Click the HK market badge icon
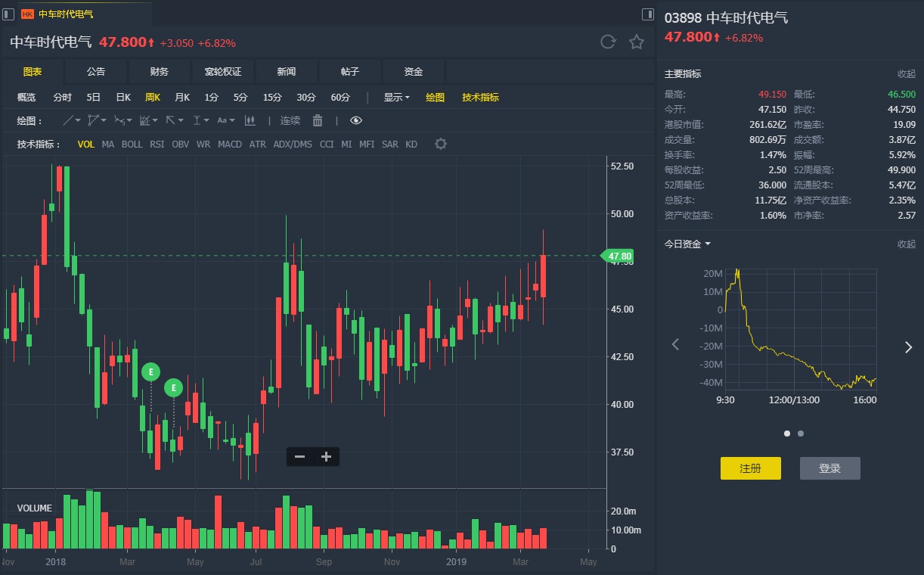Viewport: 924px width, 575px height. click(x=28, y=14)
